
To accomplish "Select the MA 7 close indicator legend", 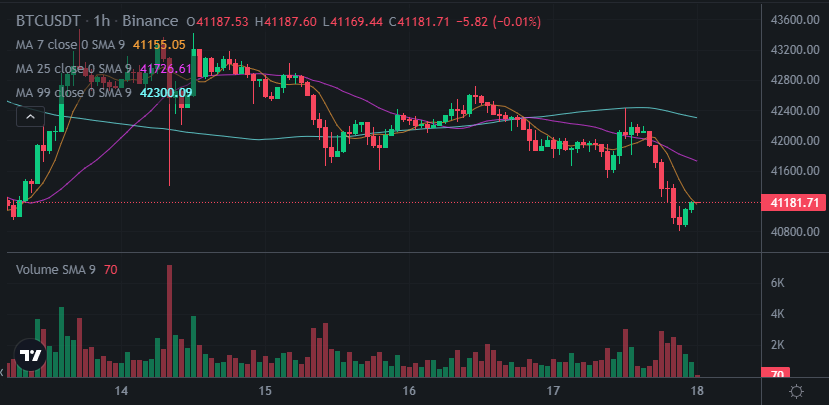I will tap(70, 45).
